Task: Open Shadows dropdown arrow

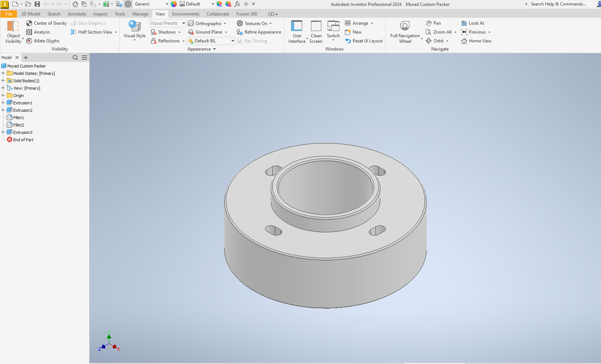Action: (x=180, y=32)
